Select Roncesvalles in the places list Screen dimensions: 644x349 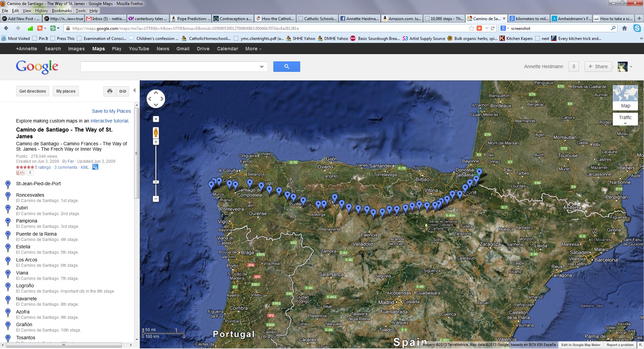[x=30, y=195]
